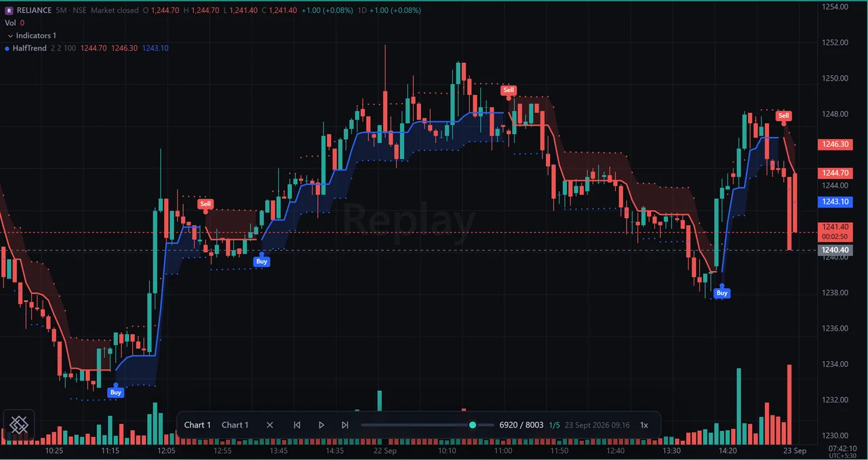Step back one bar in replay
Viewport: 868px width, 460px height.
click(x=297, y=425)
